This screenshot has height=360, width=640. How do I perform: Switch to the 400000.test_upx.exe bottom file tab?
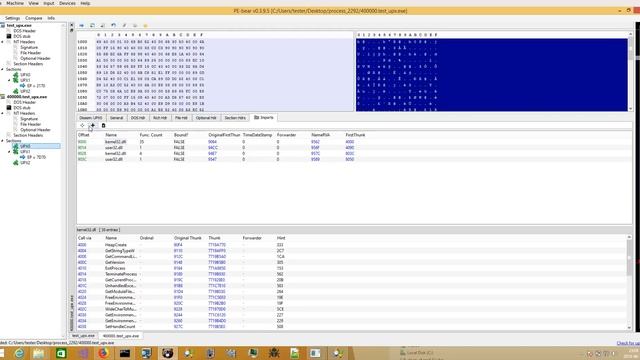coord(121,336)
